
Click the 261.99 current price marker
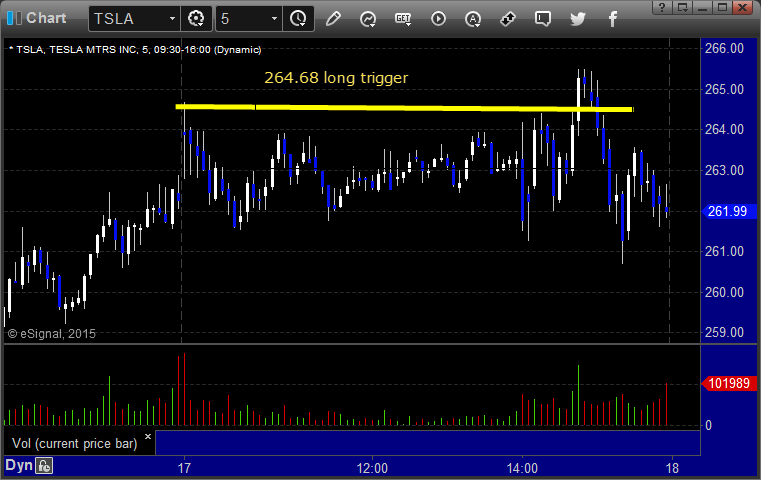click(x=727, y=211)
